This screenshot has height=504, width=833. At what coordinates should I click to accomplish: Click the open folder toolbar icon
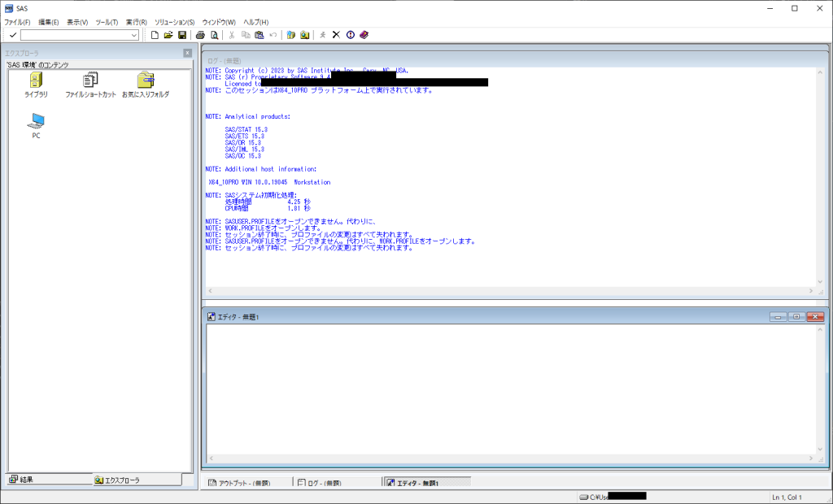tap(168, 35)
